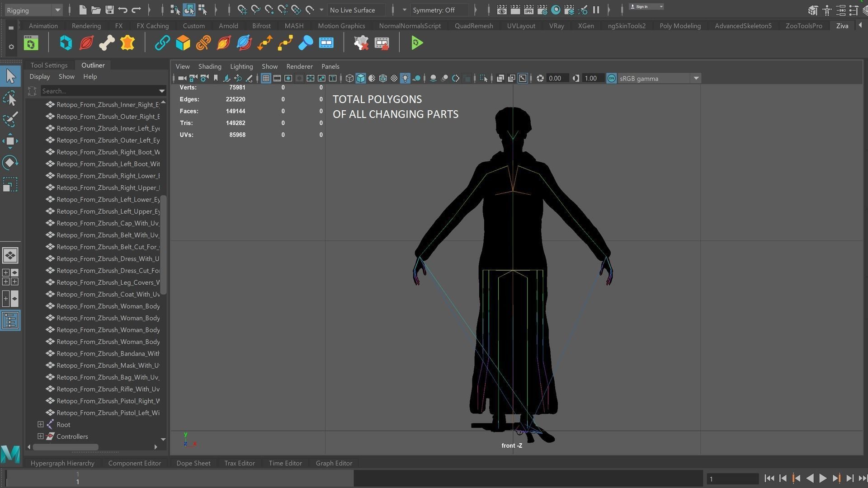This screenshot has height=488, width=868.
Task: Open the sRGB gamma view transform dropdown
Action: pyautogui.click(x=696, y=79)
